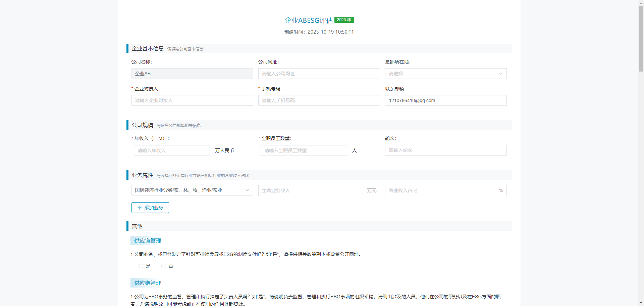
Task: Select the 否 radio button
Action: pyautogui.click(x=164, y=266)
